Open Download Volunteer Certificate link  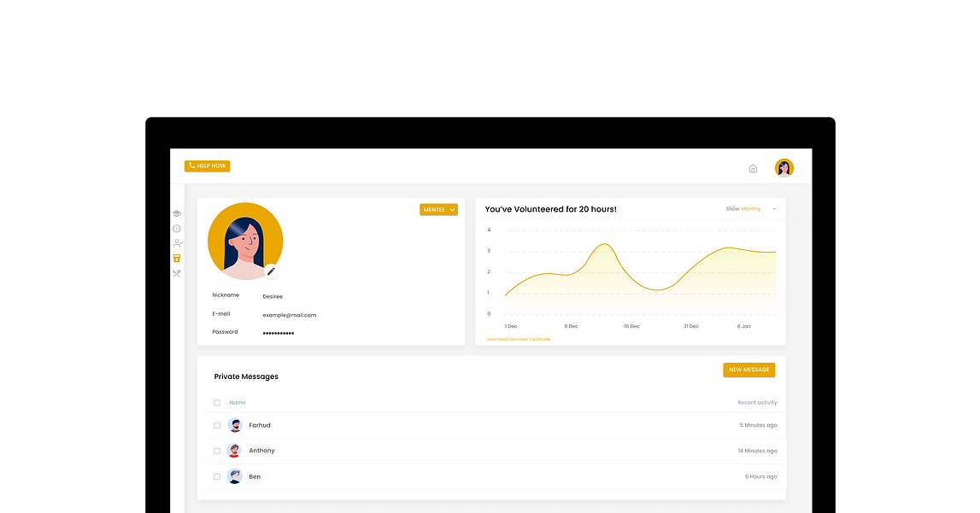[x=519, y=340]
